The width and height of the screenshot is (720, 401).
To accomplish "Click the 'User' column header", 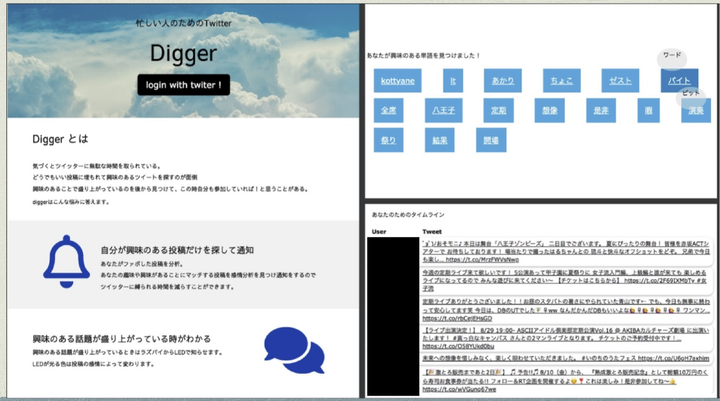I will [x=379, y=232].
